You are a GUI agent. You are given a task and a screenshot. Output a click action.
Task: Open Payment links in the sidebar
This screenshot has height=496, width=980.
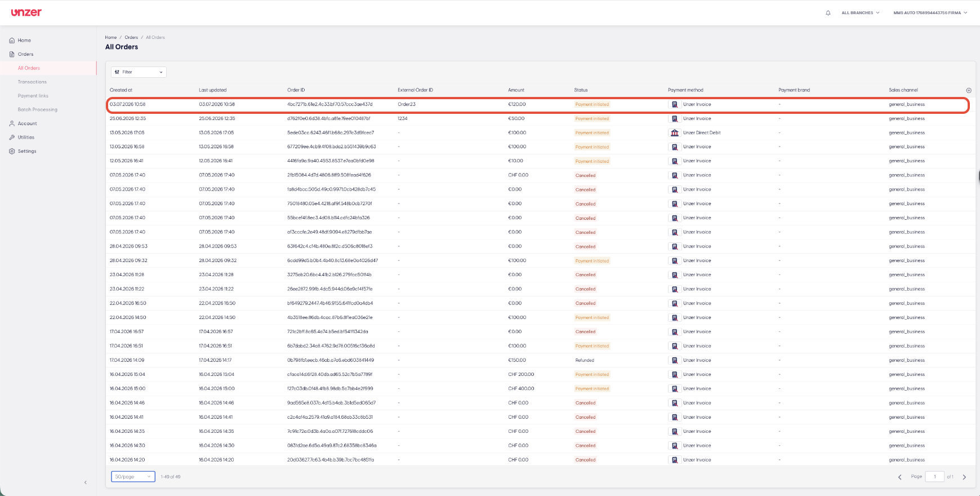tap(33, 96)
